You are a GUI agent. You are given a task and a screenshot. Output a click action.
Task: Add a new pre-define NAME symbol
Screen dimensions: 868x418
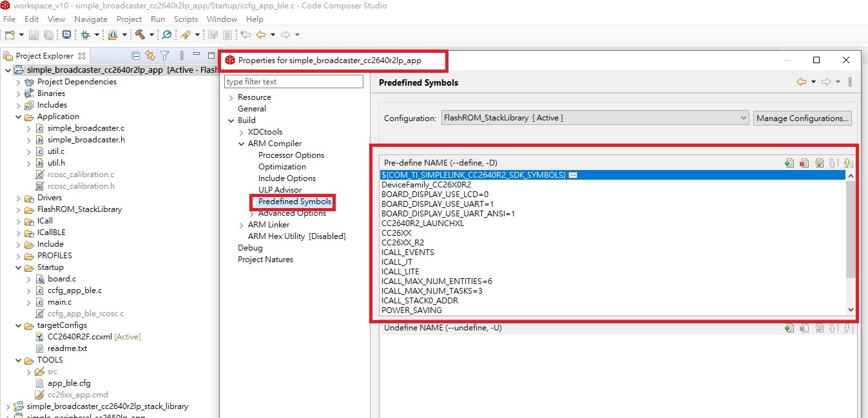[x=789, y=164]
